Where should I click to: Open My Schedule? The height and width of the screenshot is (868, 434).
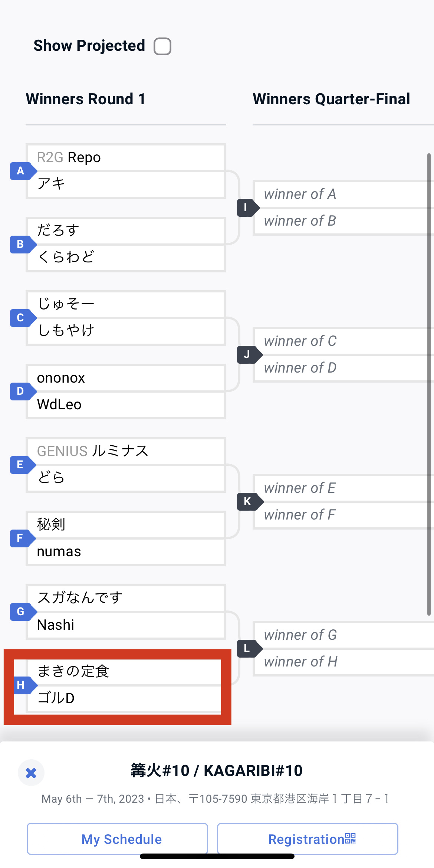(117, 839)
